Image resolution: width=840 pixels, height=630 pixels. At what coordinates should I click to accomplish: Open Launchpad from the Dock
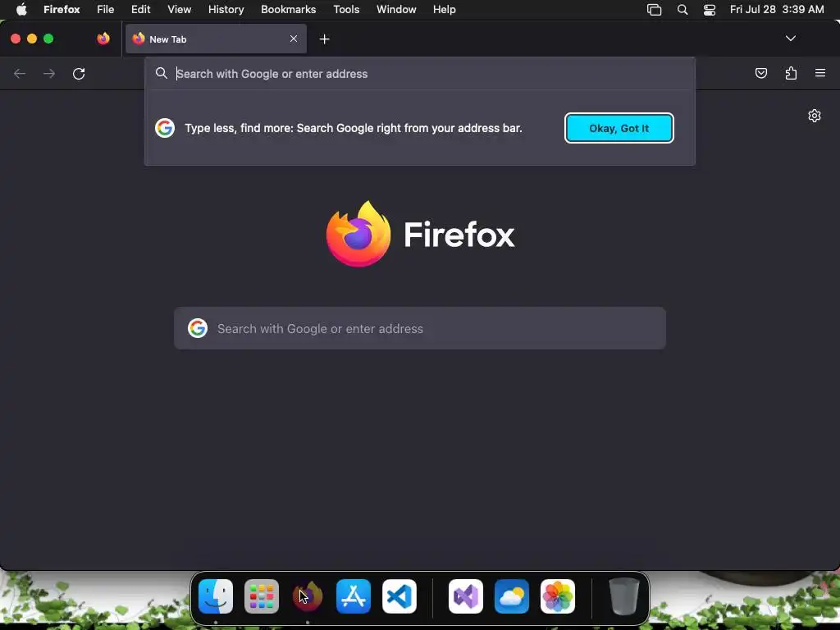[262, 596]
